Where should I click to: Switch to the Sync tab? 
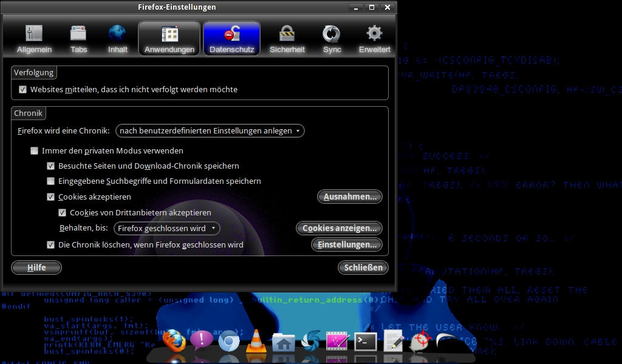click(332, 38)
